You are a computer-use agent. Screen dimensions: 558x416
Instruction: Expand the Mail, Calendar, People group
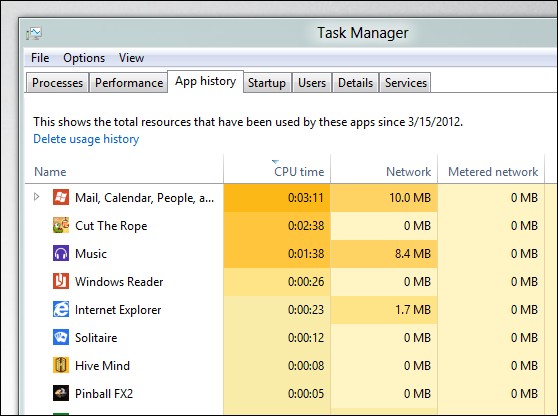coord(36,197)
